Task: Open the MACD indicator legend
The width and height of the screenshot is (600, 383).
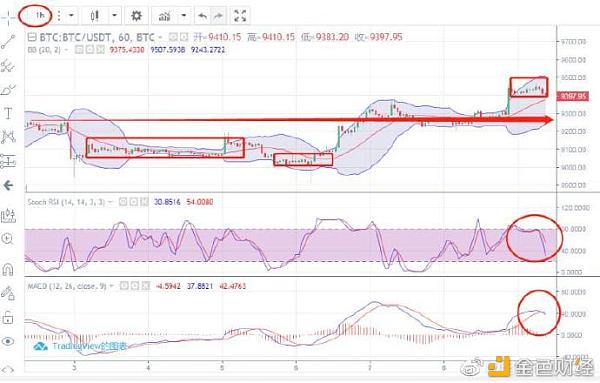Action: coord(67,286)
